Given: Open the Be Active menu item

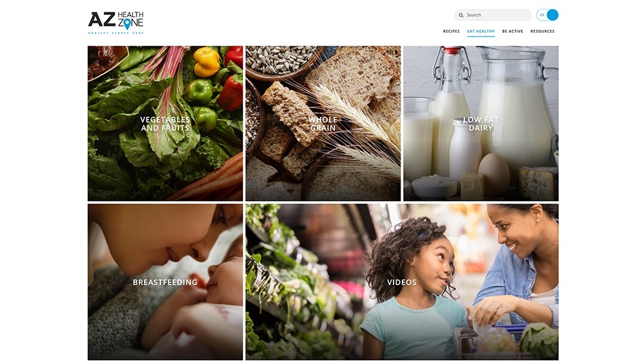Looking at the screenshot, I should 512,31.
